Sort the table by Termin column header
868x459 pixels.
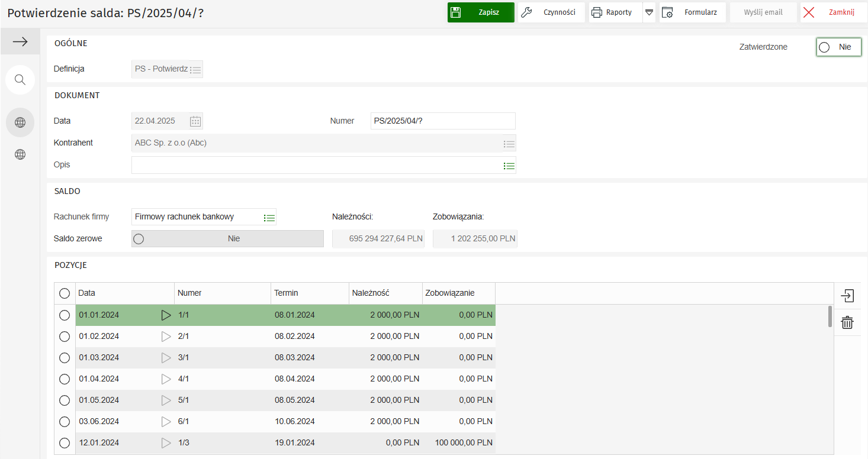[x=309, y=293]
